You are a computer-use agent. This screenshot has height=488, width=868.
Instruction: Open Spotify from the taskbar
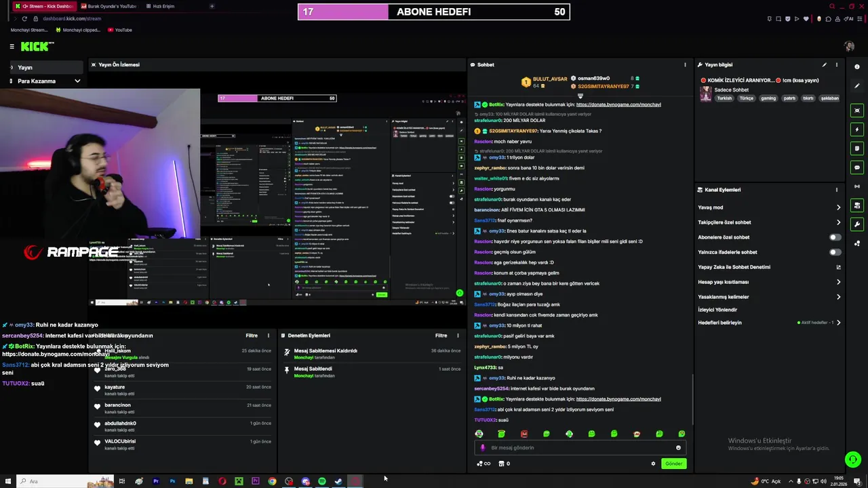tap(322, 481)
